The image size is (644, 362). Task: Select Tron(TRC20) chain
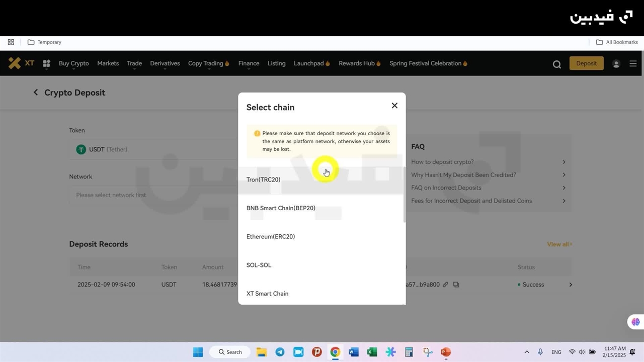[x=264, y=179]
